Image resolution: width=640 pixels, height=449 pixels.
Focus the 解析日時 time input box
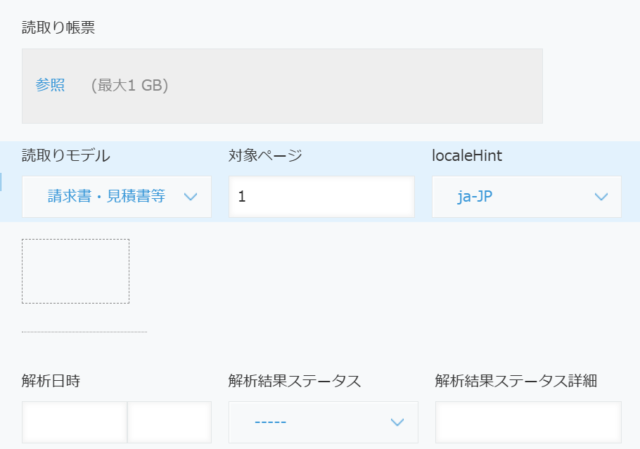tap(170, 422)
